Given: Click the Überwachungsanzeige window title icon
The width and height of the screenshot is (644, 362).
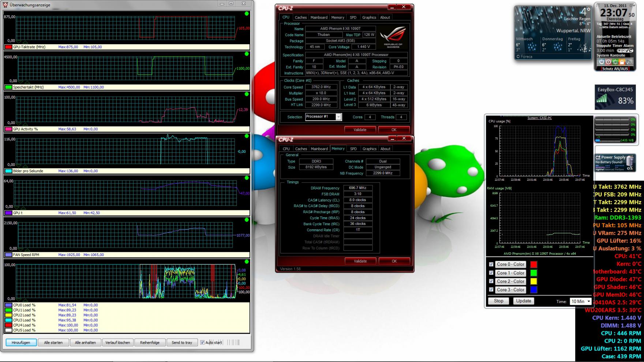Looking at the screenshot, I should point(5,5).
